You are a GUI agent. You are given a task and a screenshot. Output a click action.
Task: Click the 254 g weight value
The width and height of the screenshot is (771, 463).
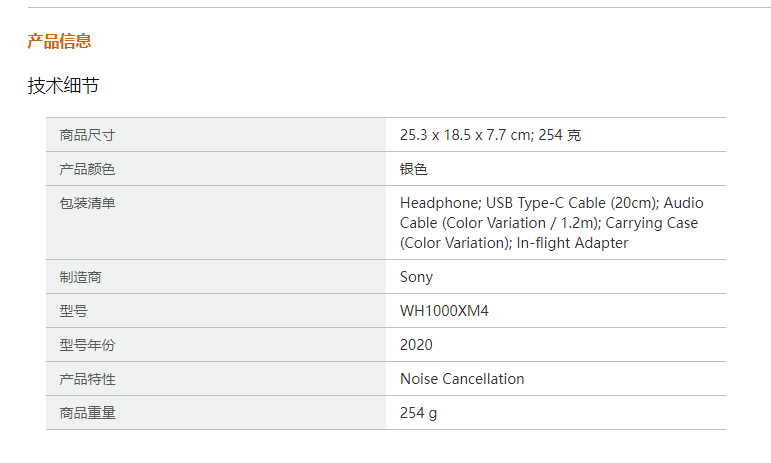pyautogui.click(x=418, y=413)
